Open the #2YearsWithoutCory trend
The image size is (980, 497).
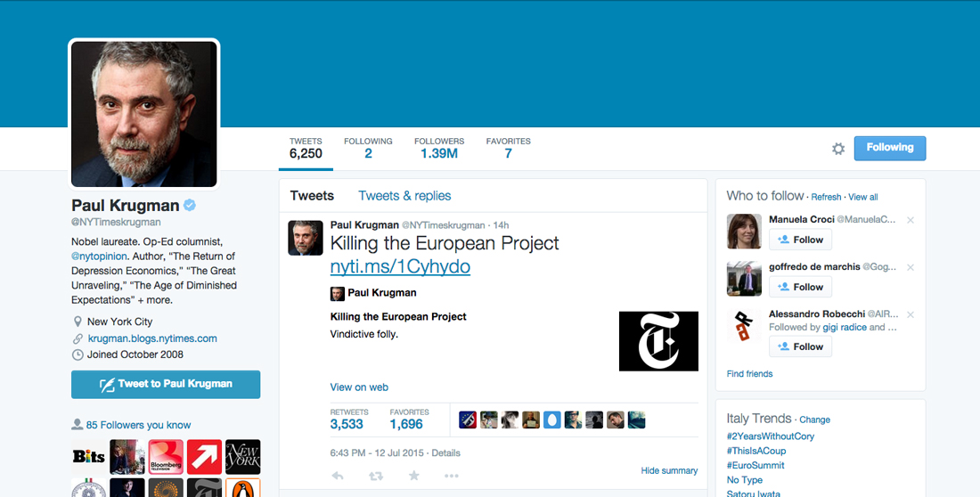(x=770, y=436)
